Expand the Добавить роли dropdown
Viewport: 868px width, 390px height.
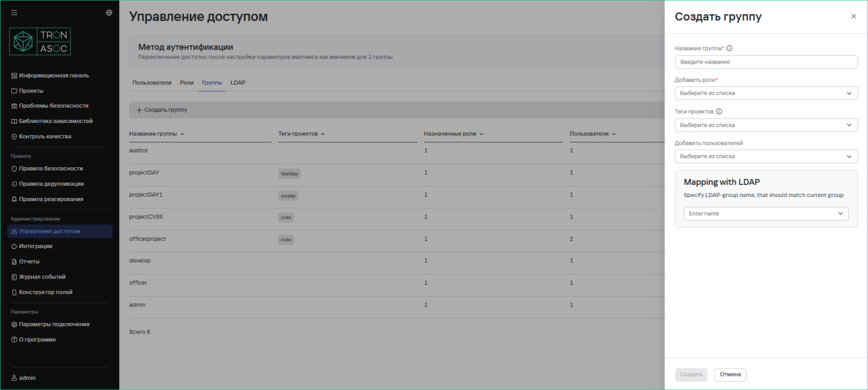pos(766,93)
